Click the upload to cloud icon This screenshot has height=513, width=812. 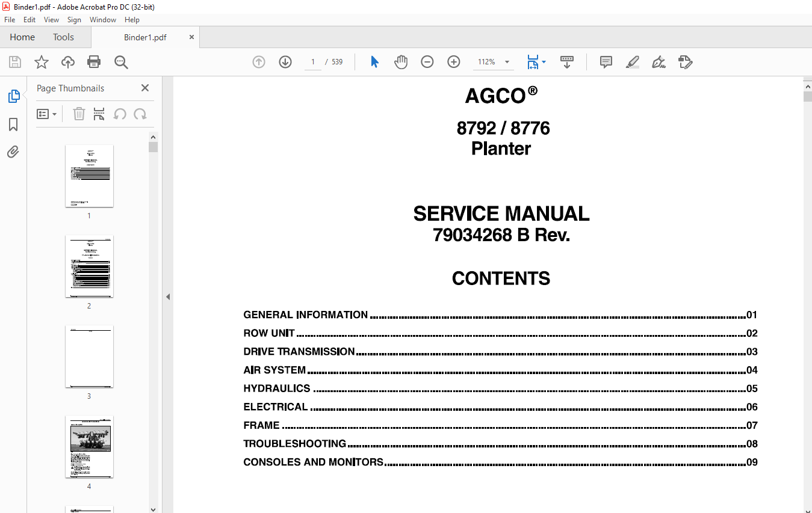[x=68, y=62]
